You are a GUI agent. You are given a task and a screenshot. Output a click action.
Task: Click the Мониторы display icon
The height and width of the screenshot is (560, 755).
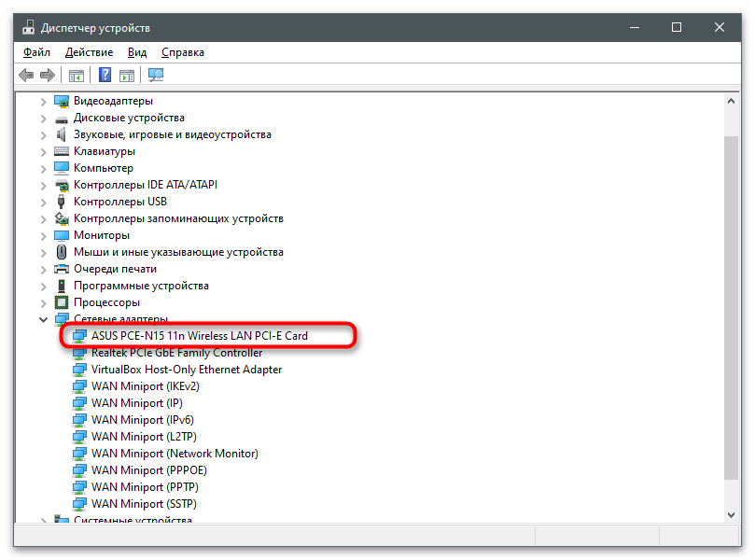click(62, 235)
